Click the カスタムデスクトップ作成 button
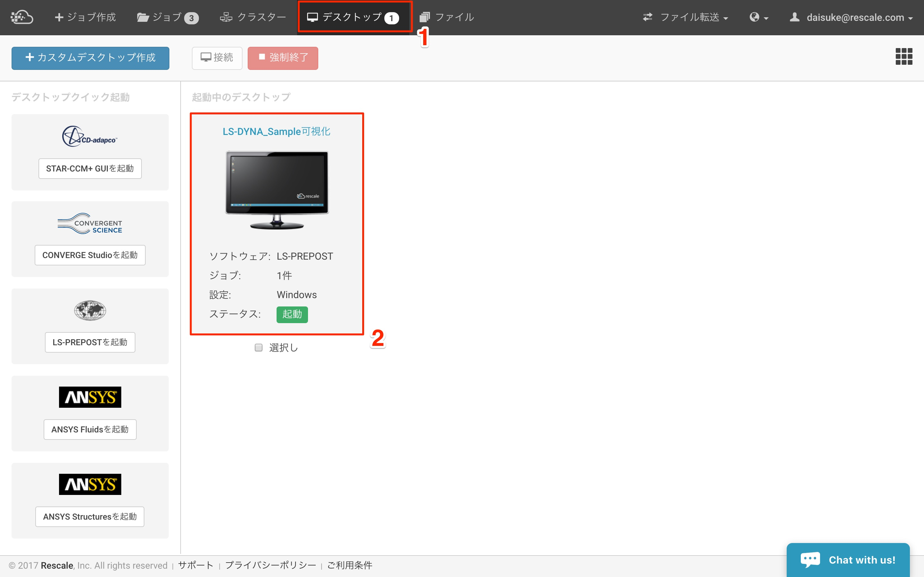The width and height of the screenshot is (924, 577). [90, 58]
